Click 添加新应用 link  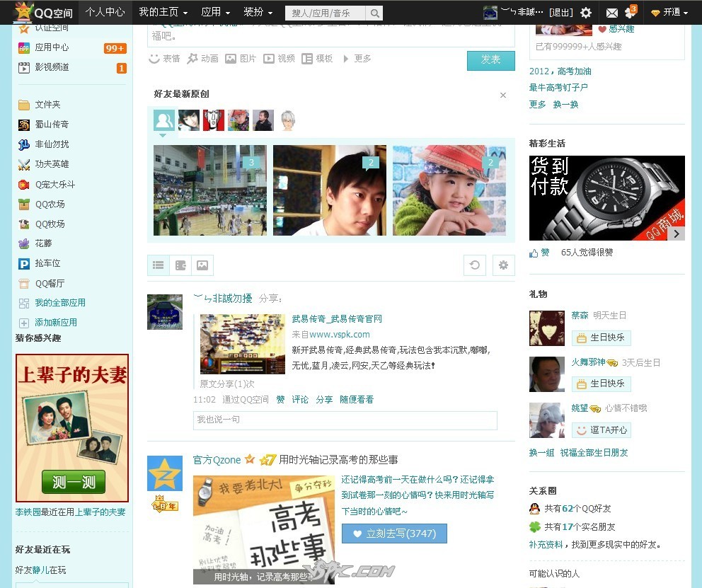click(x=56, y=323)
